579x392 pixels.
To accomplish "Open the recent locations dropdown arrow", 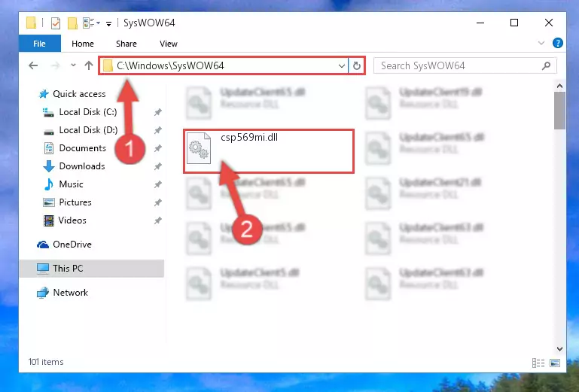I will pyautogui.click(x=73, y=65).
